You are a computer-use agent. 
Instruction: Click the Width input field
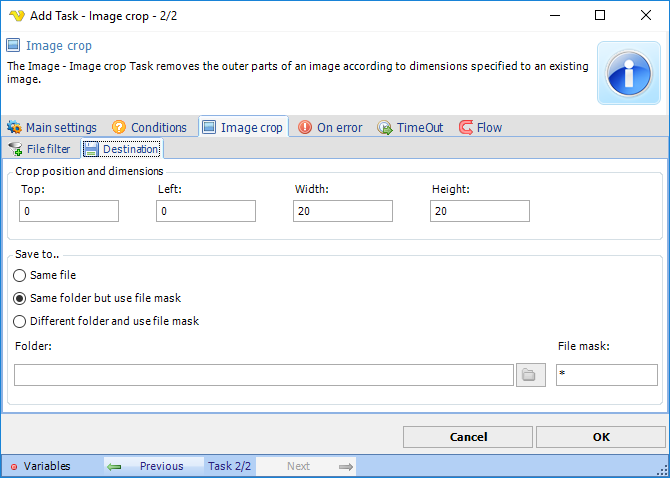pos(343,211)
